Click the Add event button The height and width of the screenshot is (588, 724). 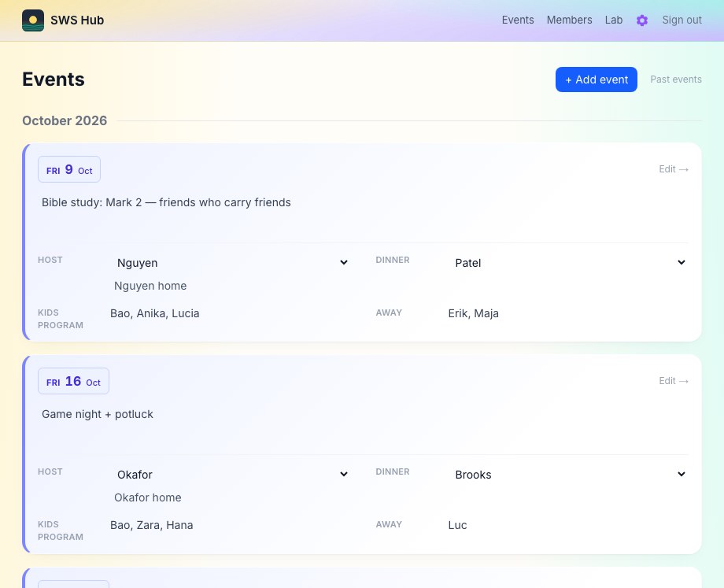[x=596, y=80]
